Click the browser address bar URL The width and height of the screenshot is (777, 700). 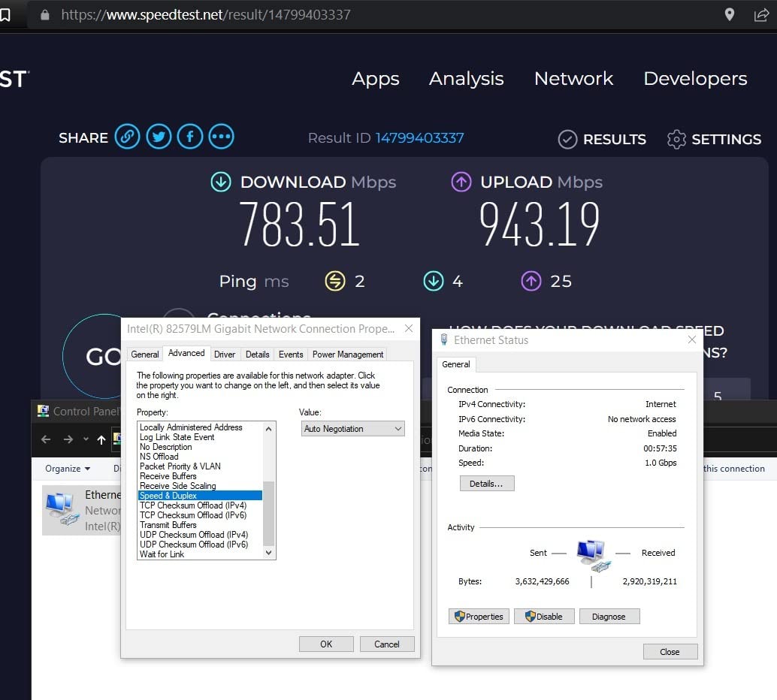pyautogui.click(x=206, y=15)
